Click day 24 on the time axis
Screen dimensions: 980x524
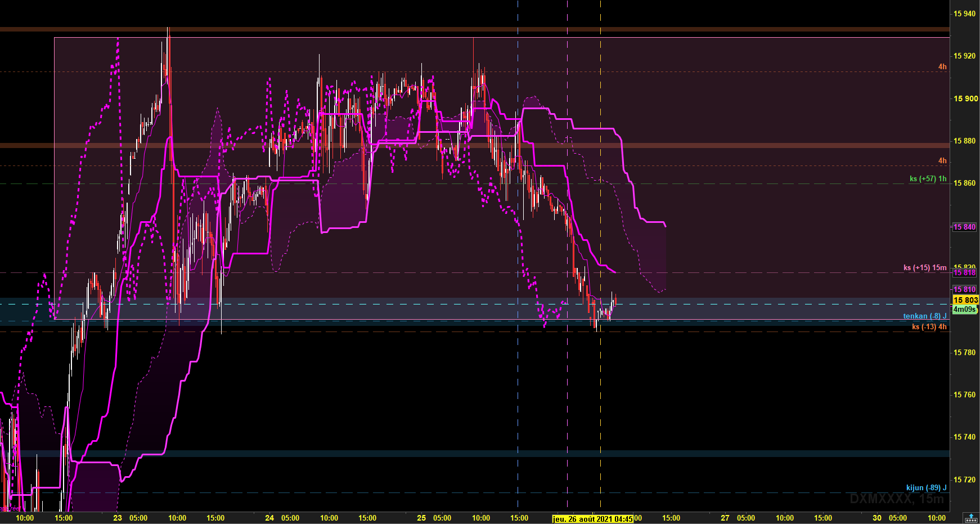[269, 518]
